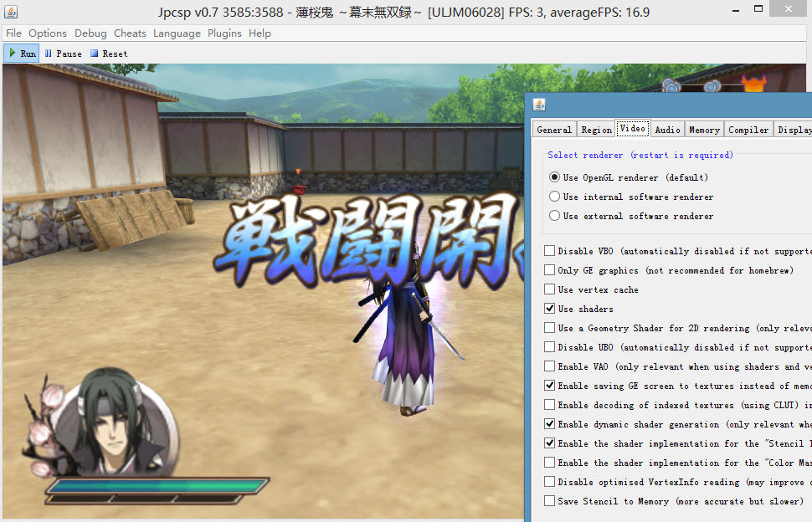Click the settings dialog Java icon

[x=539, y=105]
